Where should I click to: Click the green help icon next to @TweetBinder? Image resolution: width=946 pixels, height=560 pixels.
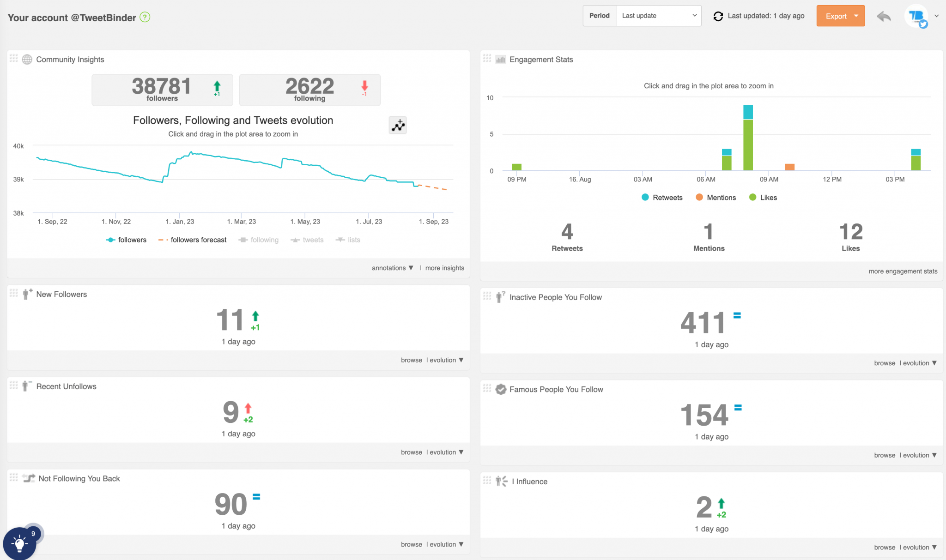coord(145,17)
